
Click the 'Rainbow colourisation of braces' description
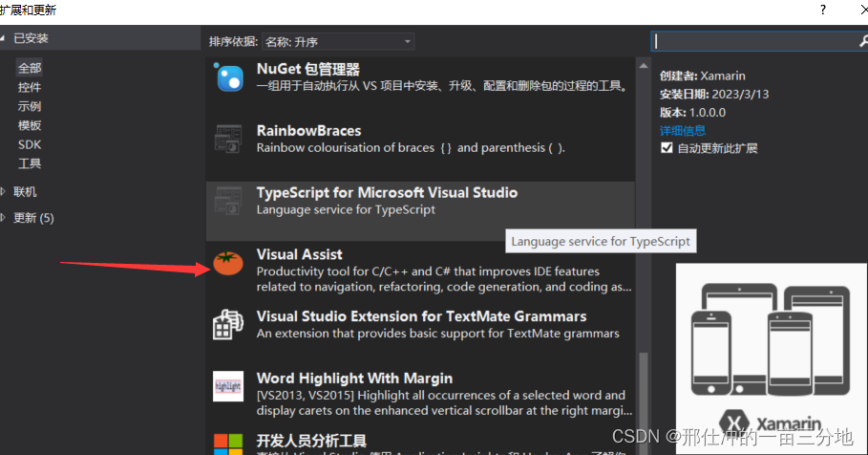[411, 148]
